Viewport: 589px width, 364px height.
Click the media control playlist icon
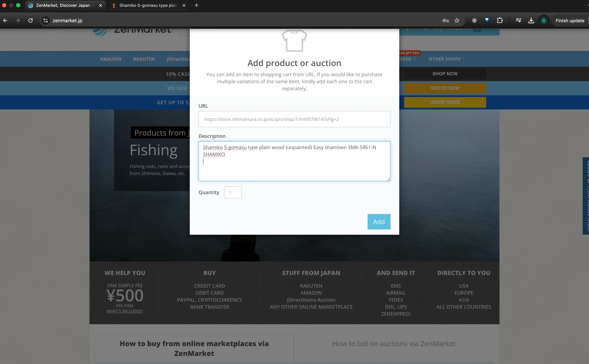518,20
